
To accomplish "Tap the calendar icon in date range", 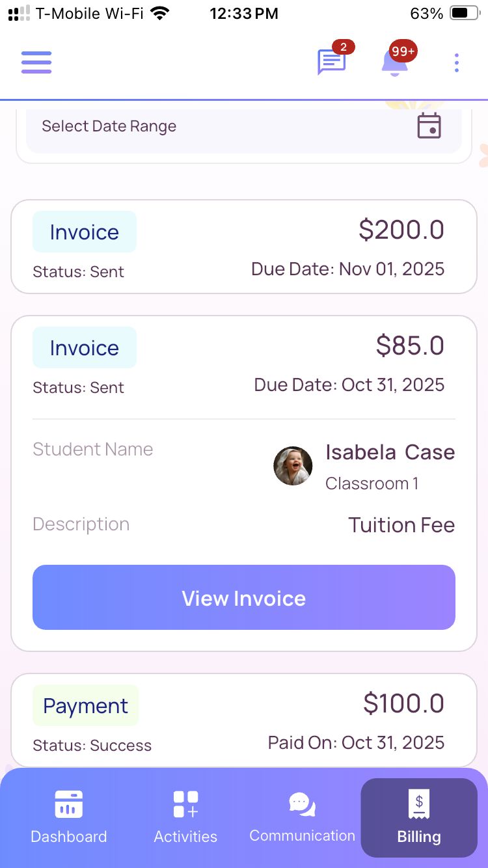I will [x=429, y=126].
